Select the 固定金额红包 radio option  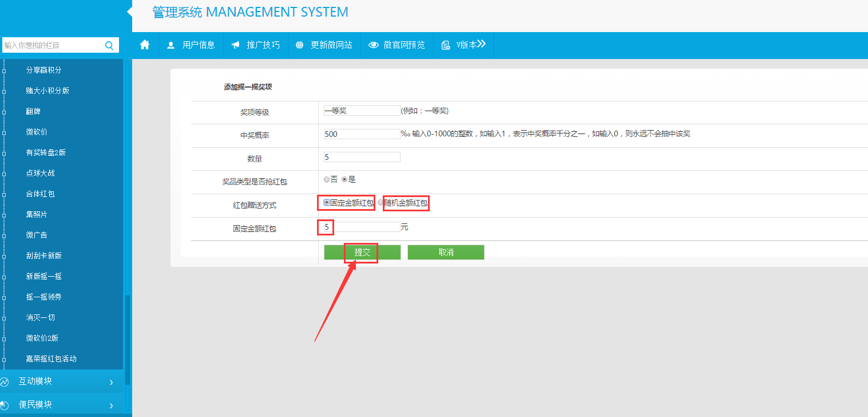(x=327, y=202)
